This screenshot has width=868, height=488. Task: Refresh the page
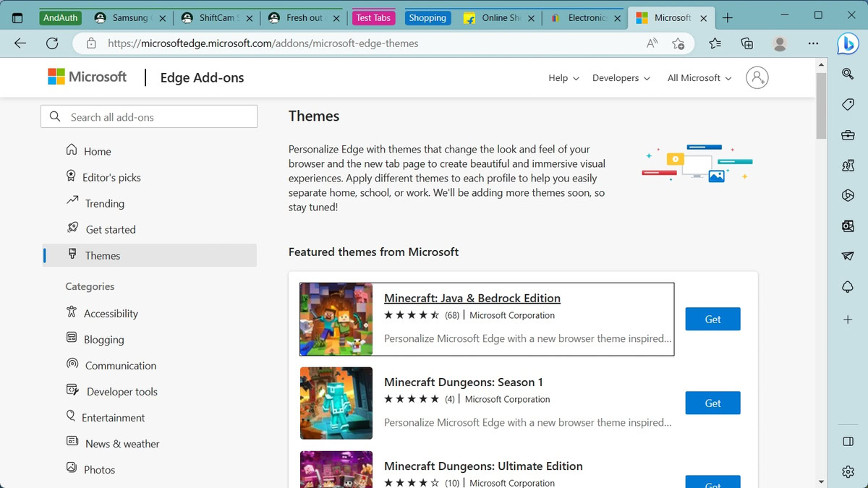52,43
